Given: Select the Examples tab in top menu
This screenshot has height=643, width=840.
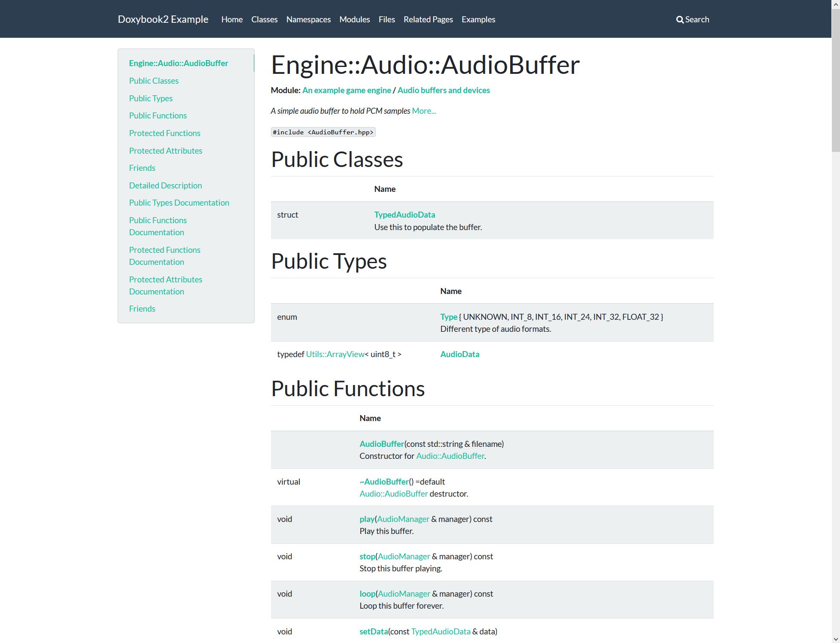Looking at the screenshot, I should 478,19.
